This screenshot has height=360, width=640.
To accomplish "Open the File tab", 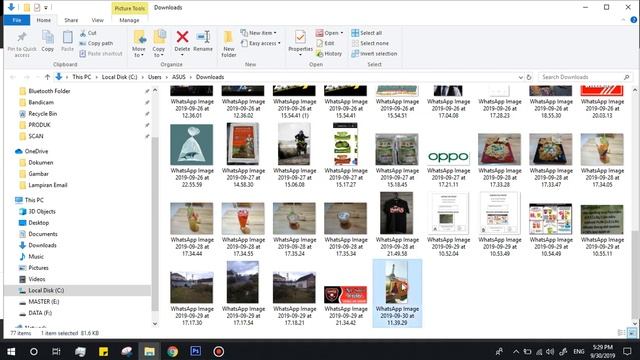I will tap(17, 20).
